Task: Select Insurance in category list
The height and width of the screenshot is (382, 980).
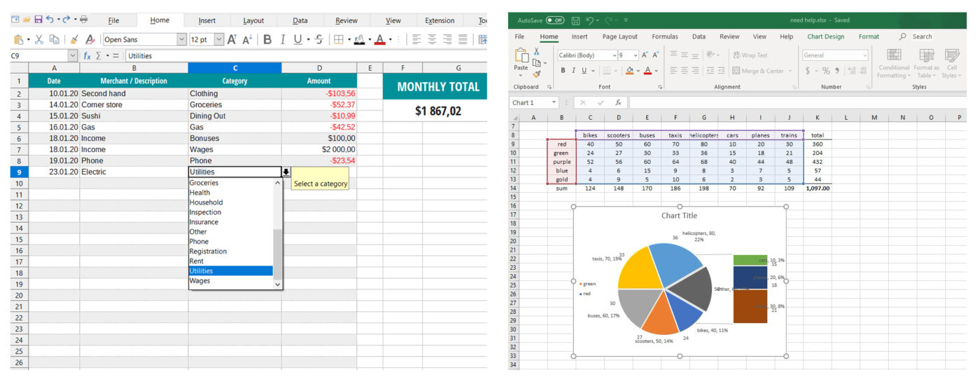Action: [x=231, y=222]
